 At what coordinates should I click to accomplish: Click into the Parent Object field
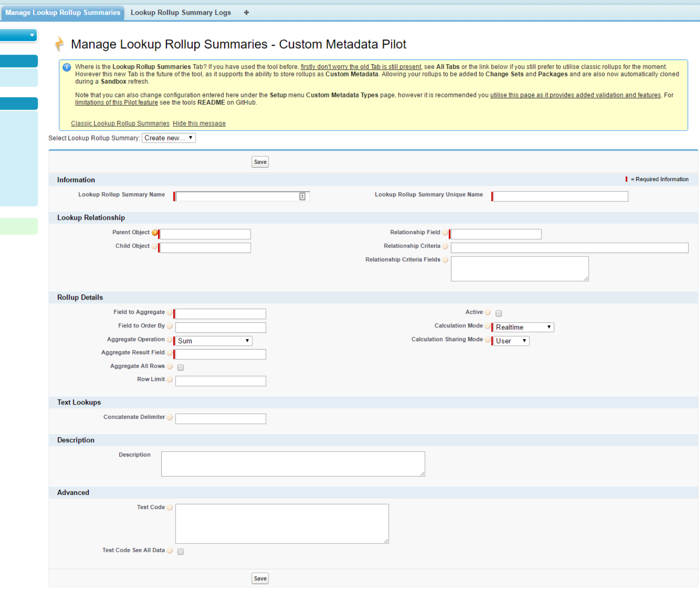(205, 234)
